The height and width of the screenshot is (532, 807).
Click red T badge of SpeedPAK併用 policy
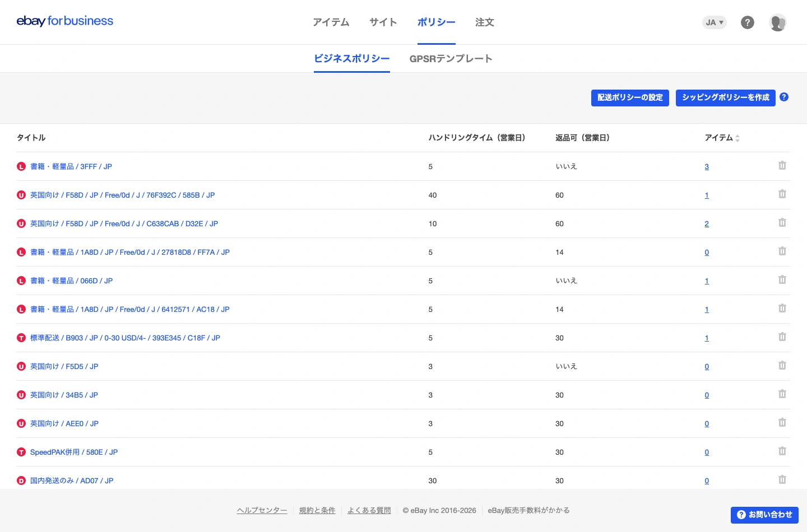pos(21,452)
